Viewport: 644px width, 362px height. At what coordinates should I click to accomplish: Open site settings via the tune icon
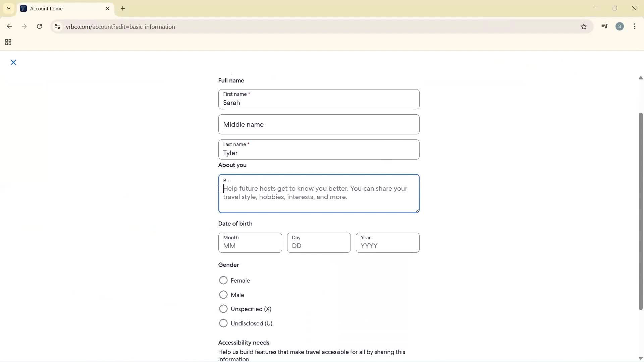[57, 26]
